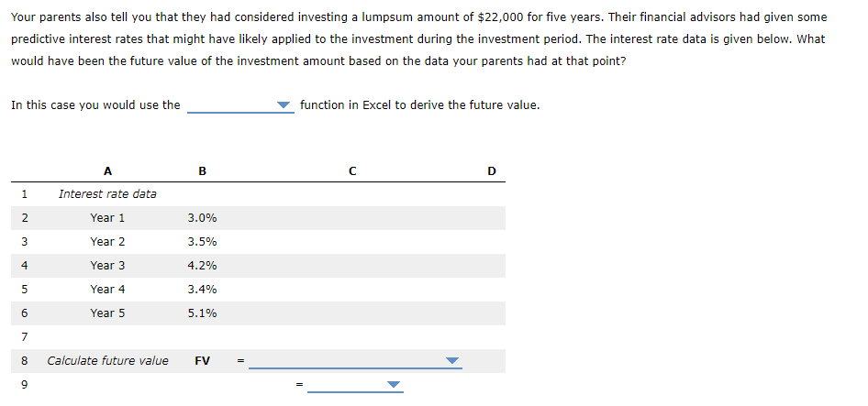Select column B header

[x=202, y=171]
